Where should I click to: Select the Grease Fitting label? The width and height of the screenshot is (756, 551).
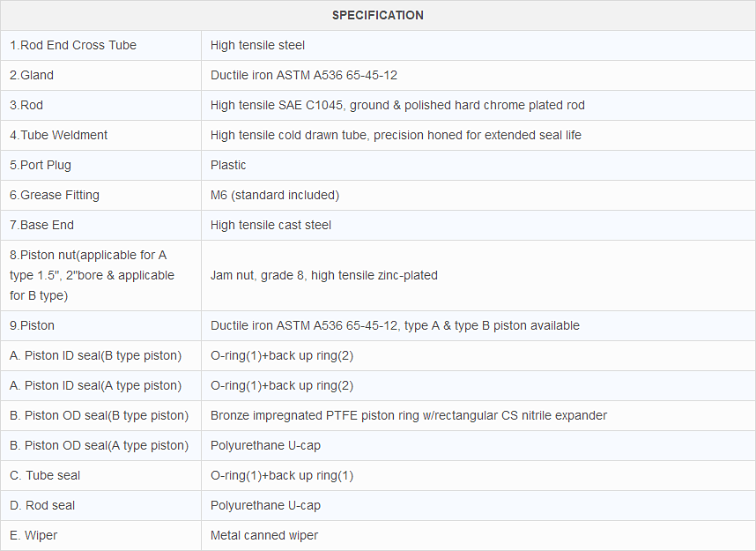pos(55,195)
